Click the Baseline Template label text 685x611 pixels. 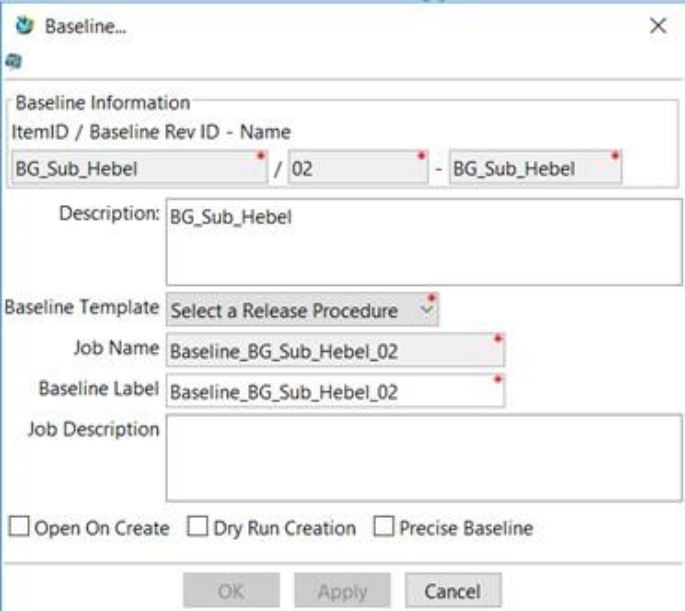click(82, 309)
